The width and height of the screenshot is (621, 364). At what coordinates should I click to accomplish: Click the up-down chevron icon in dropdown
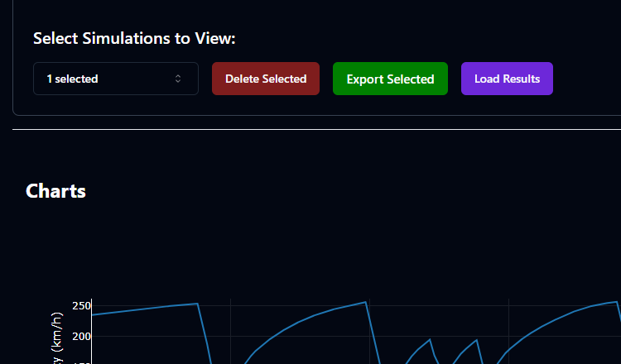(x=177, y=79)
